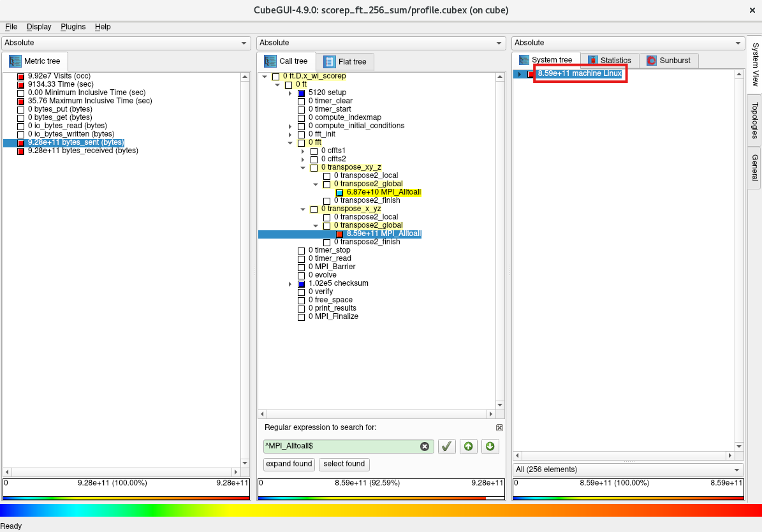Open the All (256 elements) dropdown
The width and height of the screenshot is (762, 532).
coord(627,469)
